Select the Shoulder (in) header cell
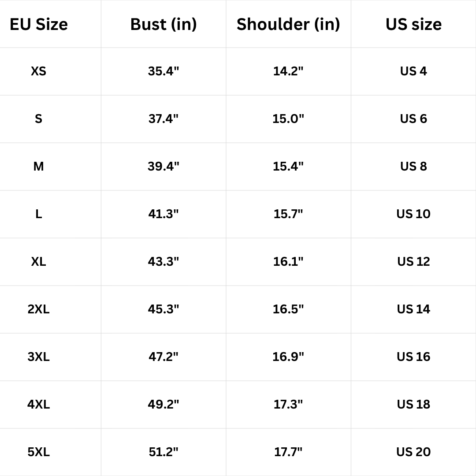 [288, 24]
